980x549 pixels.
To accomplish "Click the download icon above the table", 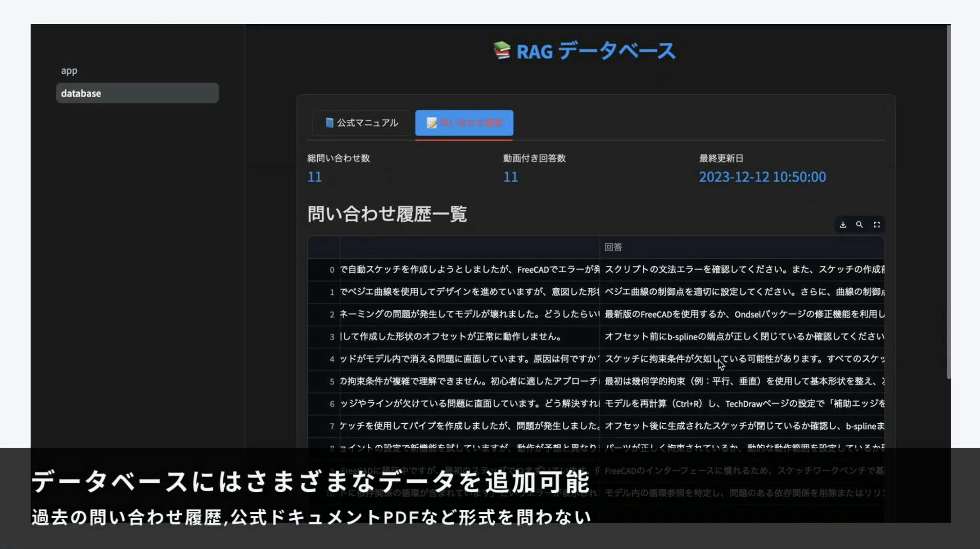I will (x=843, y=225).
